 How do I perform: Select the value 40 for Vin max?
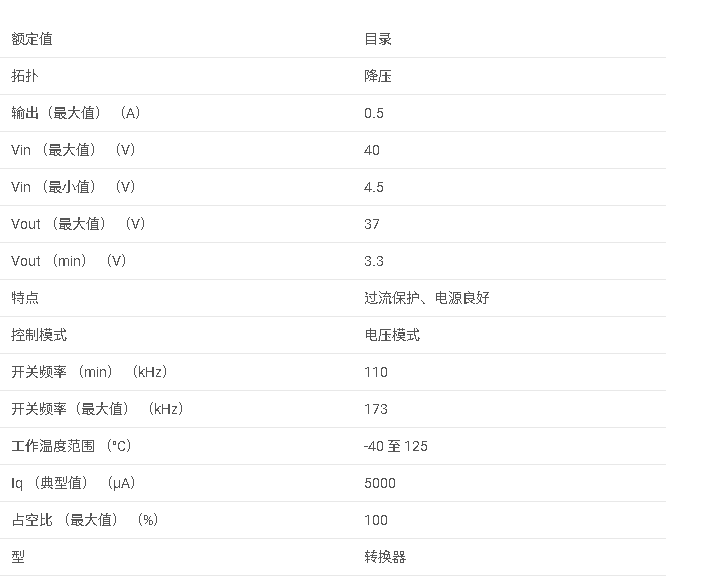371,150
